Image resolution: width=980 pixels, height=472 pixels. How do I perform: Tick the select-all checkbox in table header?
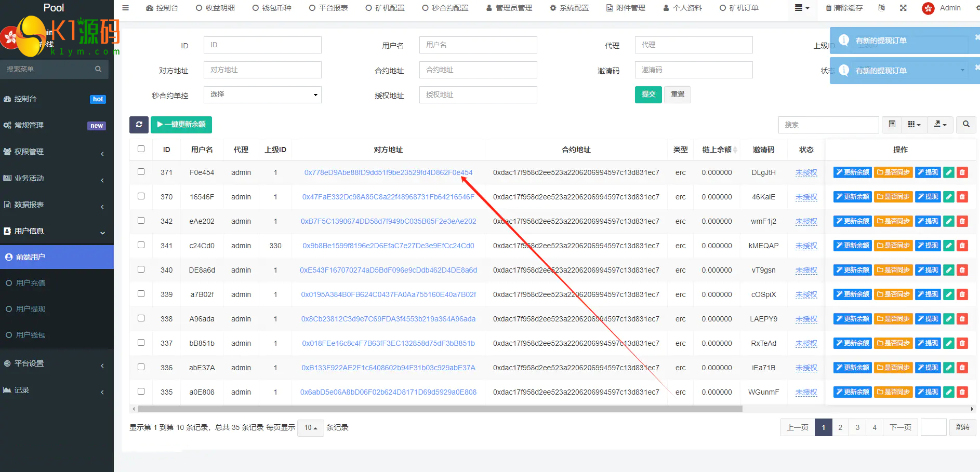coord(141,149)
